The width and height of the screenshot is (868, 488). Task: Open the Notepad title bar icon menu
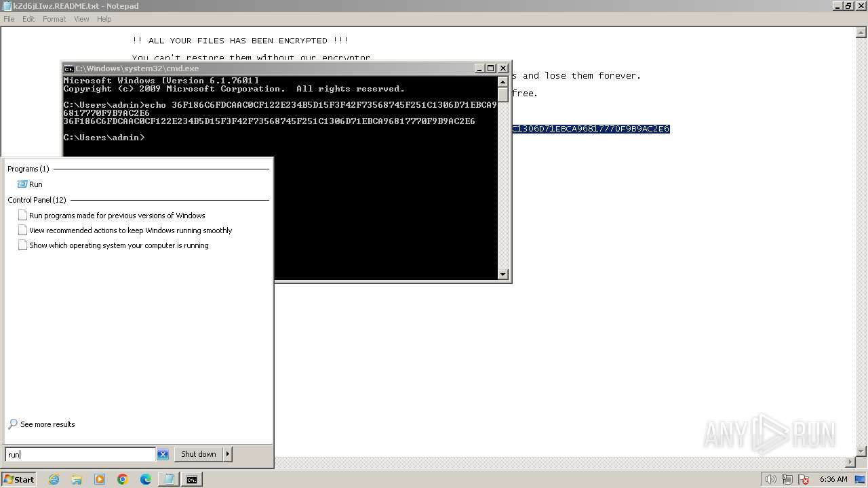[x=7, y=6]
